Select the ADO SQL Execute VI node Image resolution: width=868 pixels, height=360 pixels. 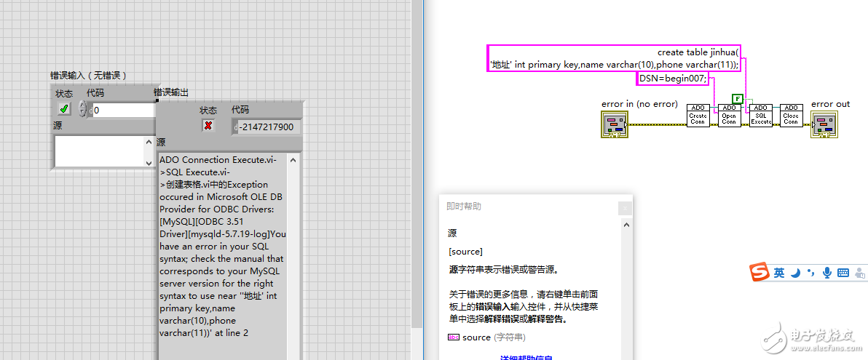coord(761,116)
